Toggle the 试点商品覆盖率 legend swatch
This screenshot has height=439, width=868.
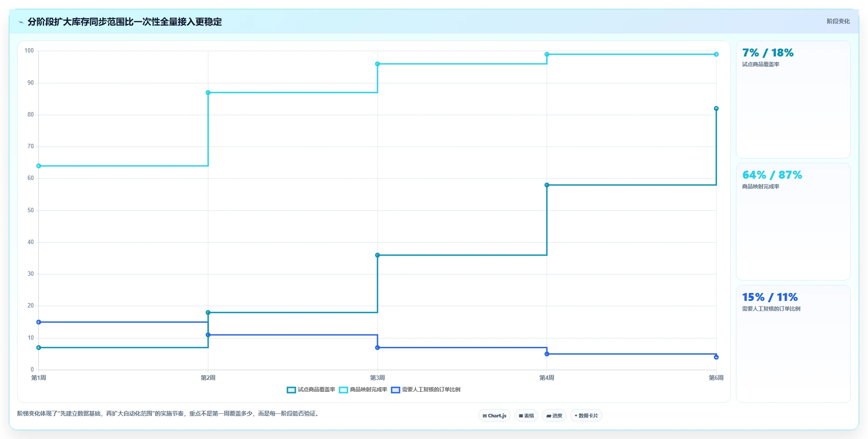pos(291,390)
